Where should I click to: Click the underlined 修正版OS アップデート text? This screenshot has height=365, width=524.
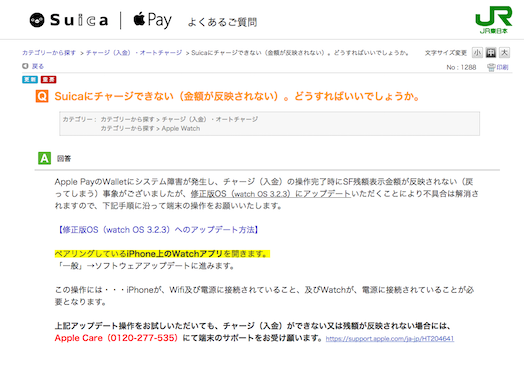pos(270,194)
